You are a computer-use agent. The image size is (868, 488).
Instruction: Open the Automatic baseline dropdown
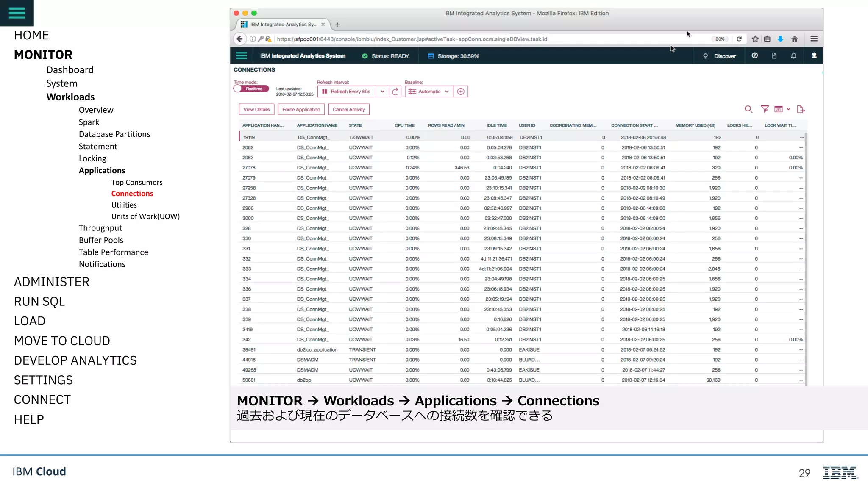429,91
